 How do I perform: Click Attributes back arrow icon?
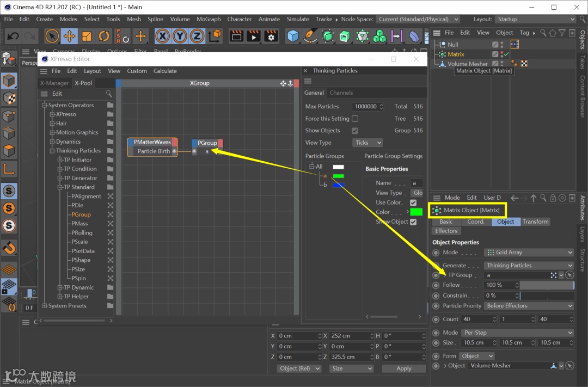tap(515, 198)
